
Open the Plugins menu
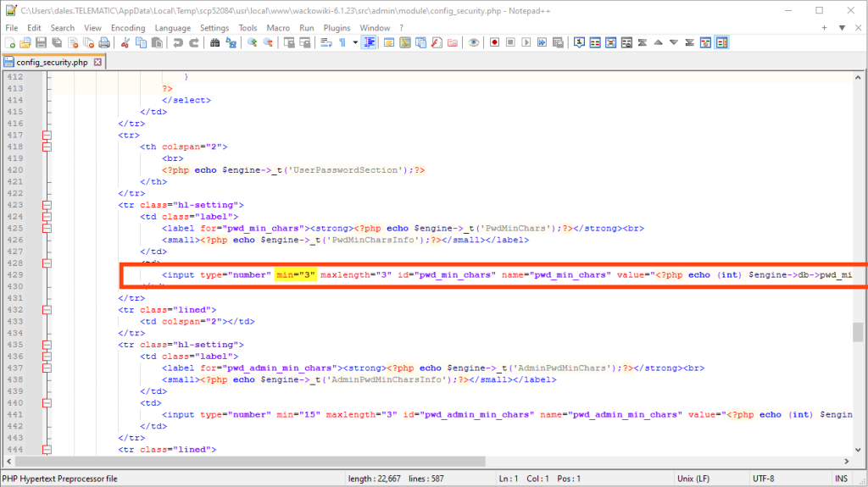click(x=337, y=28)
